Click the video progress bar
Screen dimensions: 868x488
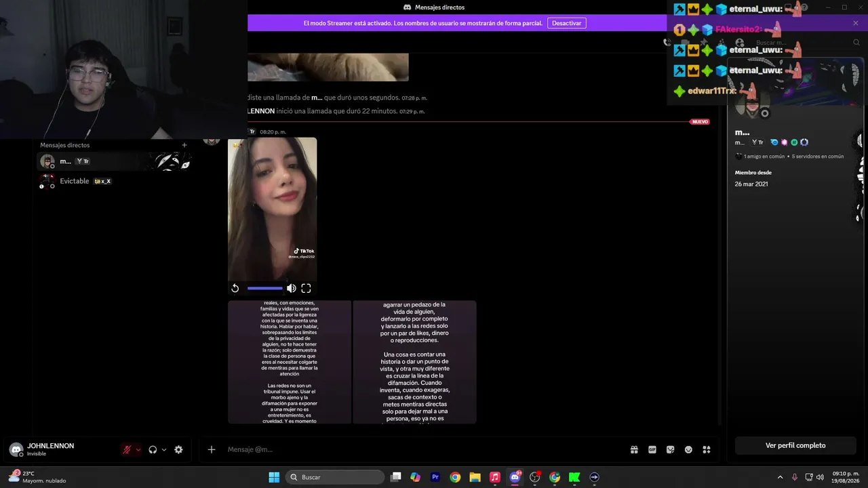pyautogui.click(x=264, y=288)
